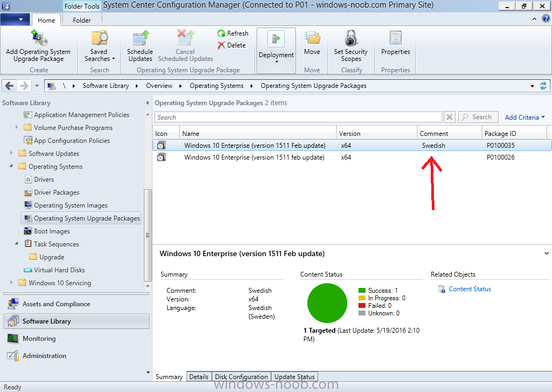Select Operating System Upgrade Packages tree node

(81, 218)
